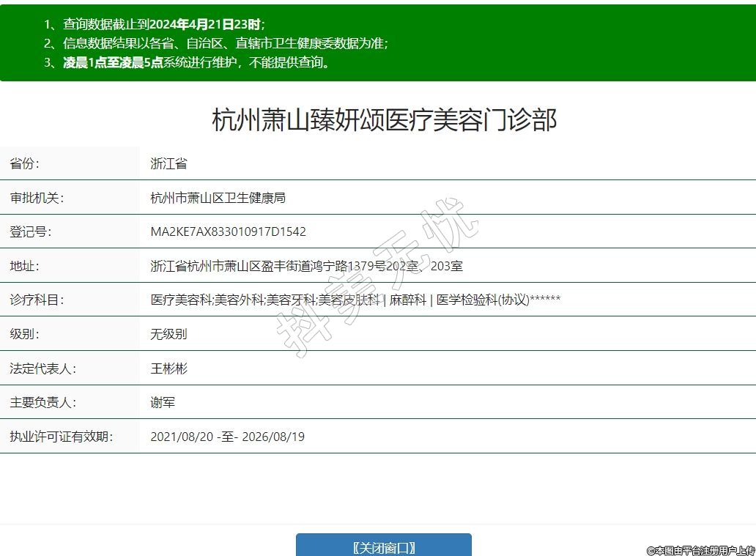Image resolution: width=756 pixels, height=556 pixels.
Task: Select registration number MA2KE7AX833010917D1542
Action: pos(228,231)
